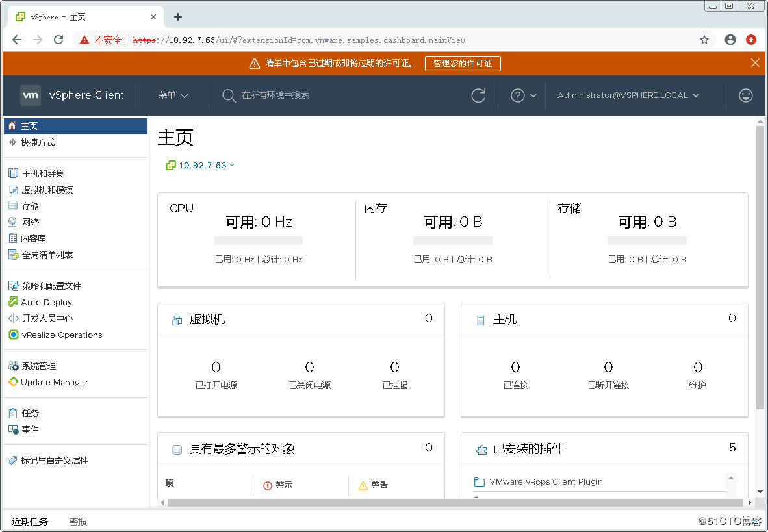768x532 pixels.
Task: Switch to the 警报 tab
Action: [x=78, y=521]
